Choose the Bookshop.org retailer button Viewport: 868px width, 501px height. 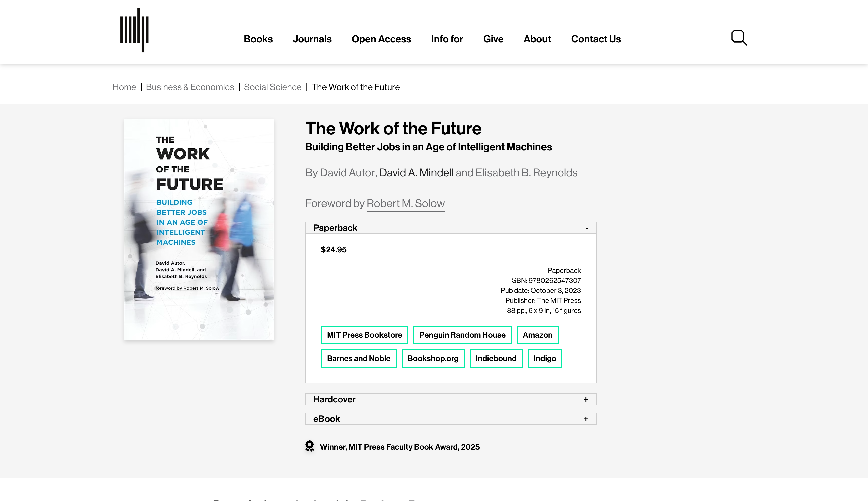[x=433, y=358]
